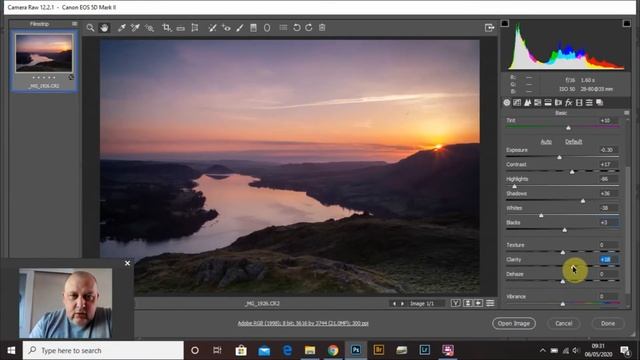The height and width of the screenshot is (360, 640).
Task: Click the Highlights slider handle
Action: pos(514,186)
